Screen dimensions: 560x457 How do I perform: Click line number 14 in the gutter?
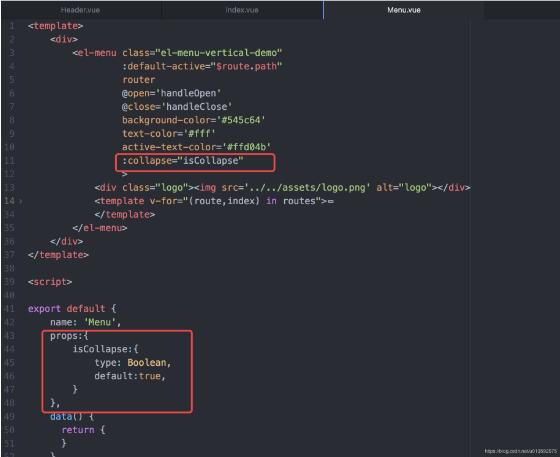pos(9,201)
